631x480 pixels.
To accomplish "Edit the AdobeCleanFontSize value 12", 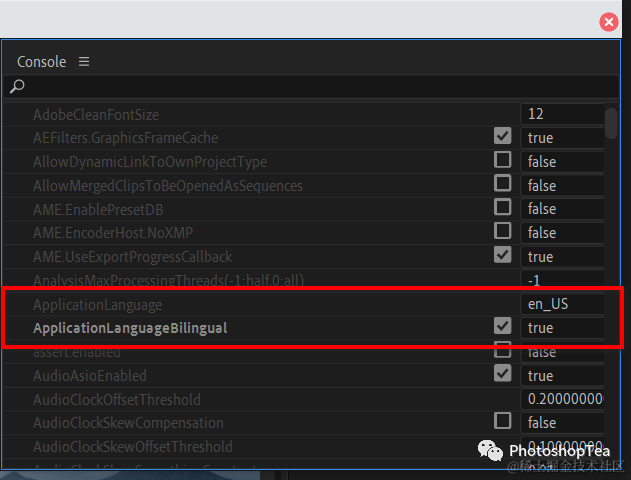I will [x=562, y=114].
